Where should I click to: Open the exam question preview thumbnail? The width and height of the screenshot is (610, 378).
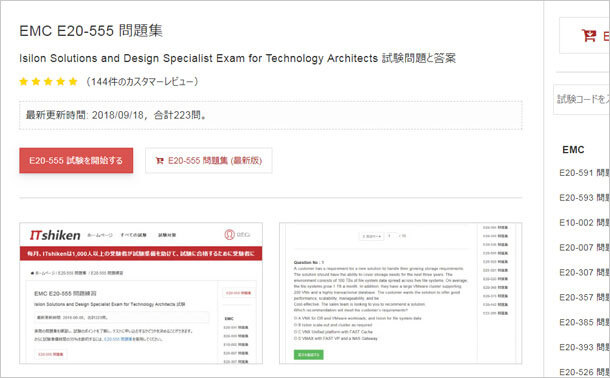tap(401, 293)
